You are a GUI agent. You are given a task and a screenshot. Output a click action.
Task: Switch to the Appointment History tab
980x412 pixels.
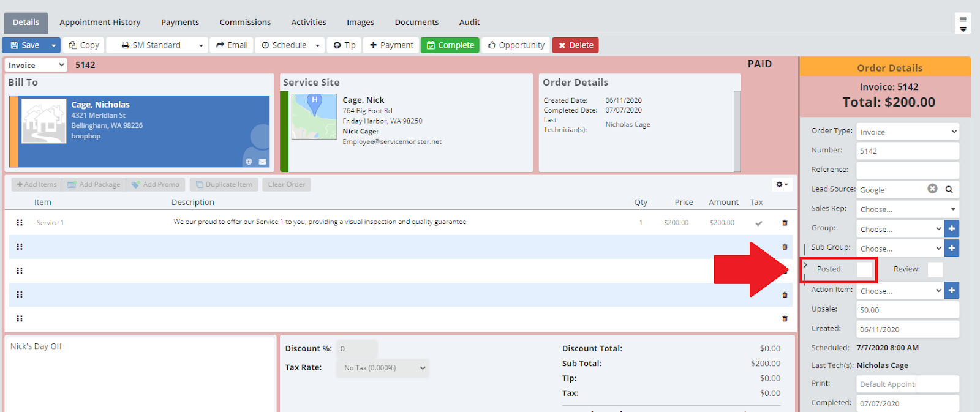100,23
